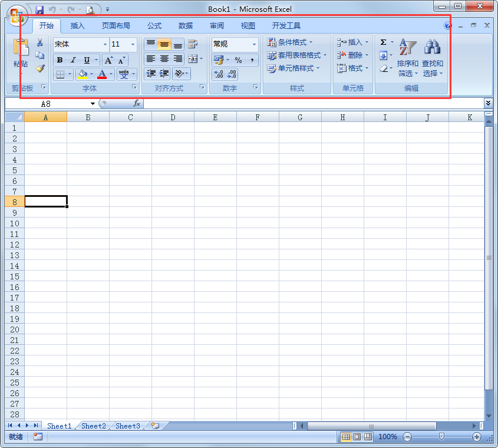Click the decrease decimal places icon

(x=231, y=75)
